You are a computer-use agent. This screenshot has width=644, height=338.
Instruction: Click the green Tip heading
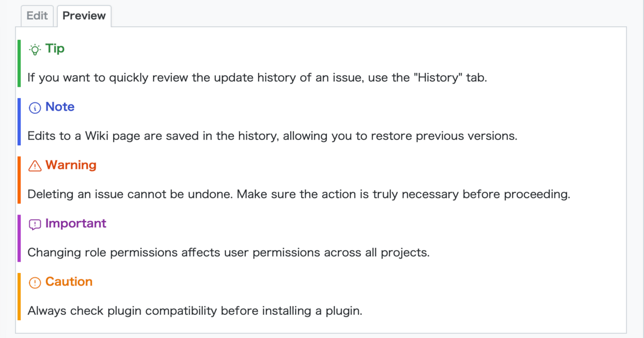pos(55,49)
